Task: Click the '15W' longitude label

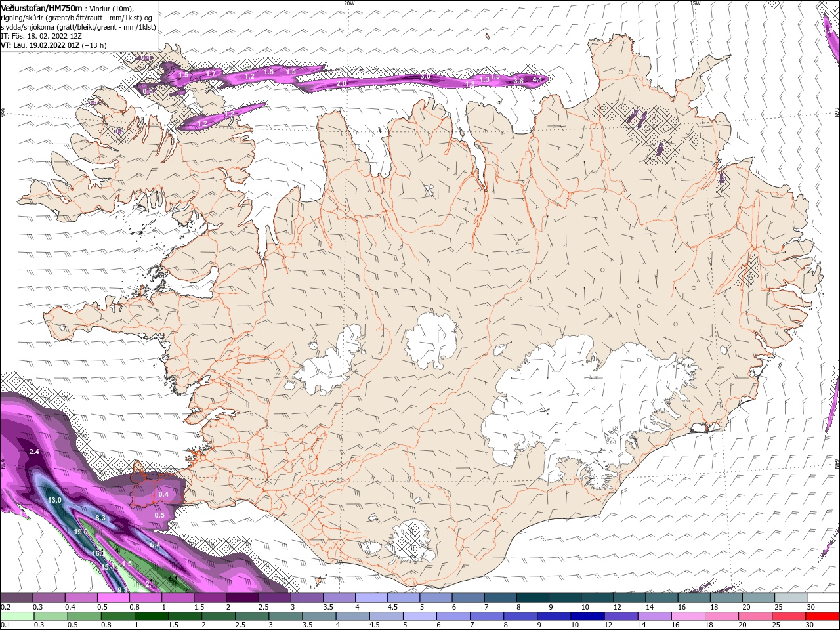Action: pos(695,3)
